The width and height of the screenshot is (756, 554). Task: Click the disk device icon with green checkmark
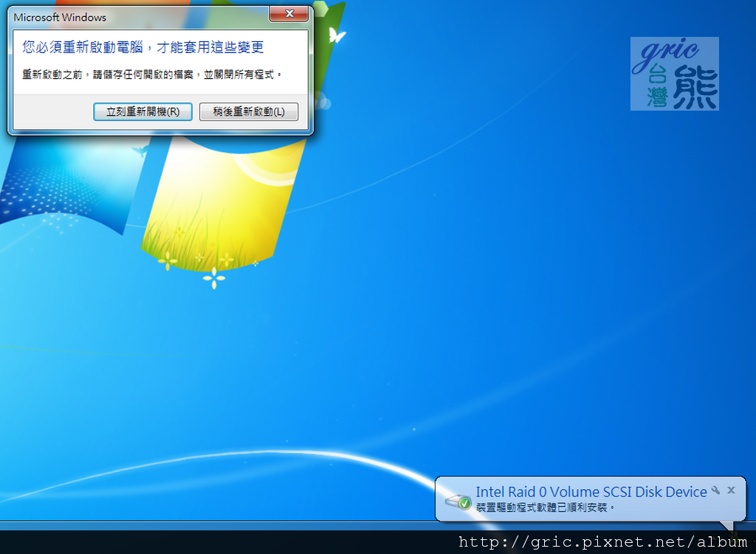[x=458, y=502]
